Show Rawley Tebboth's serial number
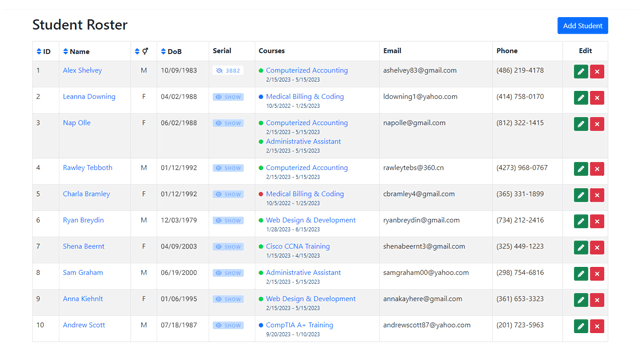The width and height of the screenshot is (640, 360). [x=228, y=168]
